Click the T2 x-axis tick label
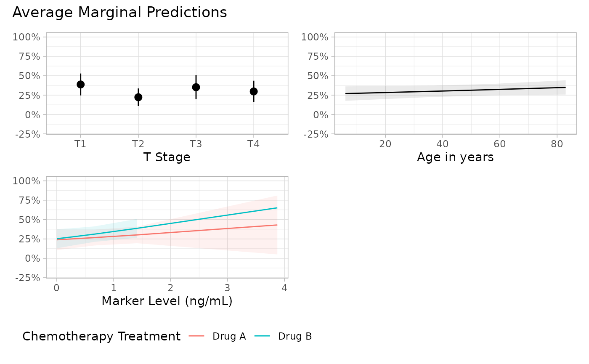This screenshot has height=364, width=589. click(138, 144)
